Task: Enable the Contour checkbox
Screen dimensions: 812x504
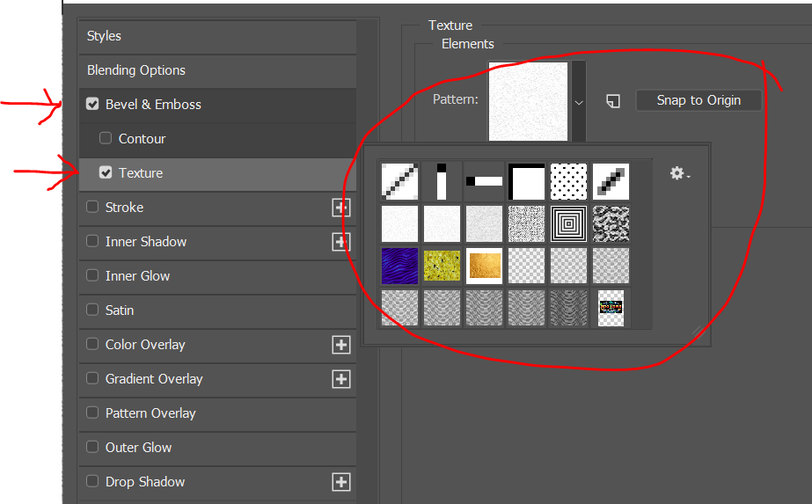Action: 106,139
